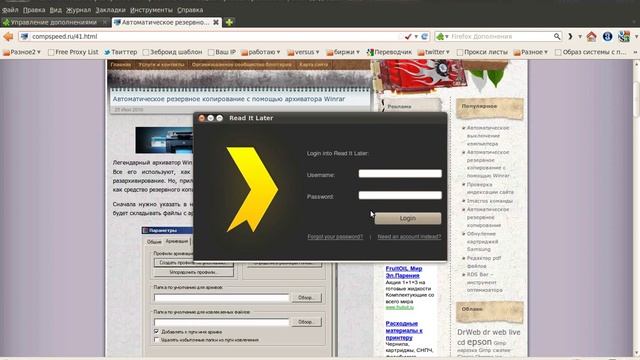Open the 'Проверка индексации сайта' popular link

[490, 188]
